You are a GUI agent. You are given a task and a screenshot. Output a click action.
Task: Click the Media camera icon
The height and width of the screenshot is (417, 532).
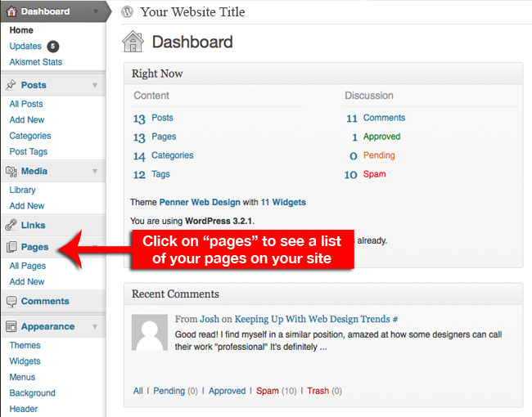coord(11,171)
